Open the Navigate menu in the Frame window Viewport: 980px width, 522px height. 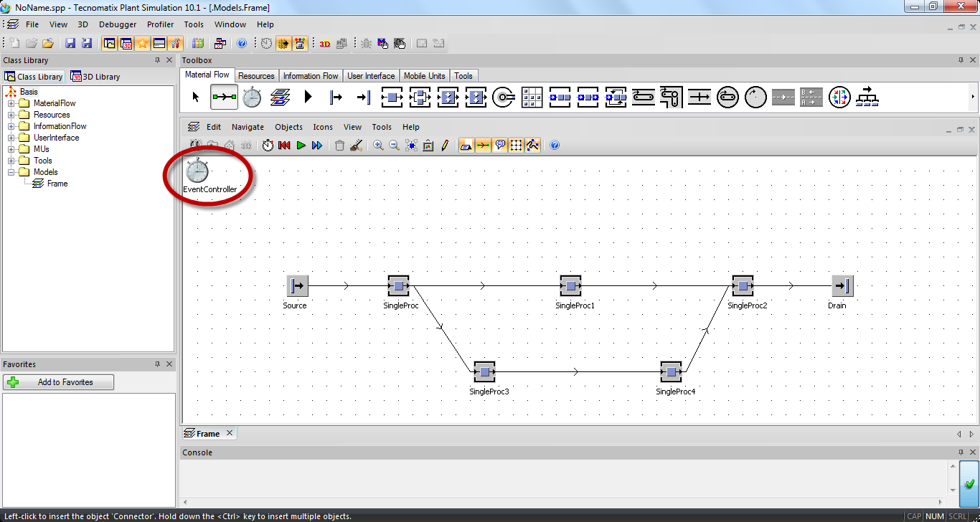point(248,127)
